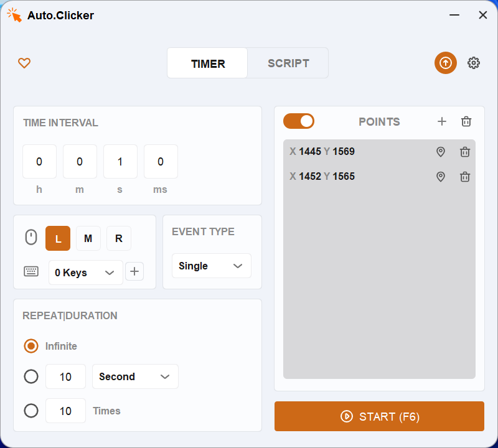
Task: Add a new point with plus icon
Action: [442, 121]
